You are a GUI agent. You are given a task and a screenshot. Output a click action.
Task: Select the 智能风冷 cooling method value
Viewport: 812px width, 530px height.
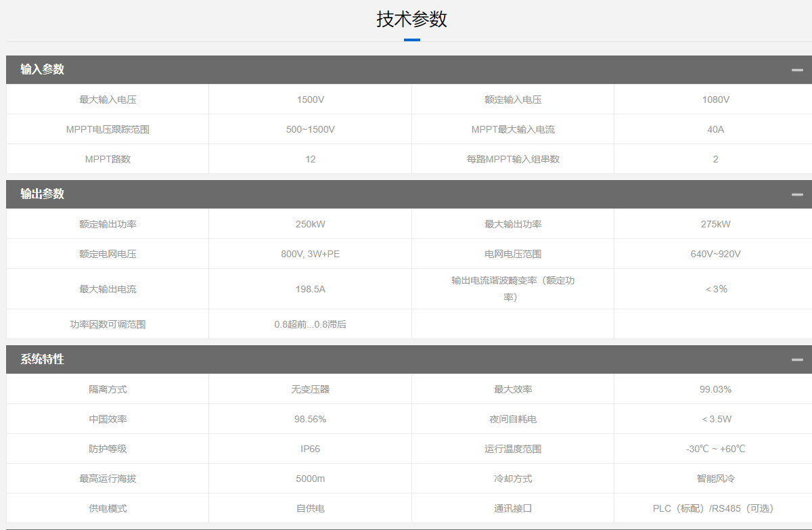point(715,479)
